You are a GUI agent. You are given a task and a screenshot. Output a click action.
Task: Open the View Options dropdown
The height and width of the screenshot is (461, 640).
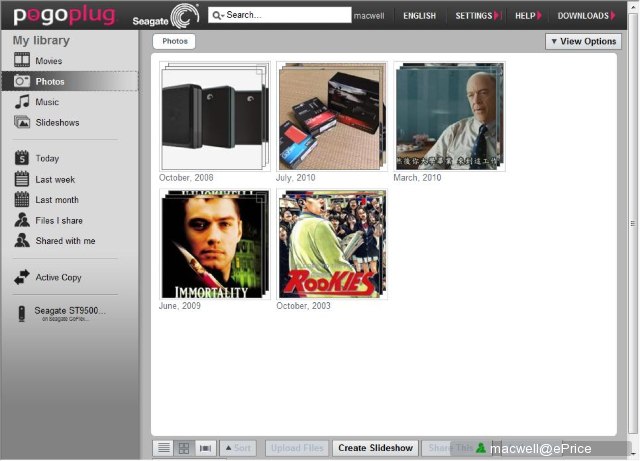click(583, 41)
